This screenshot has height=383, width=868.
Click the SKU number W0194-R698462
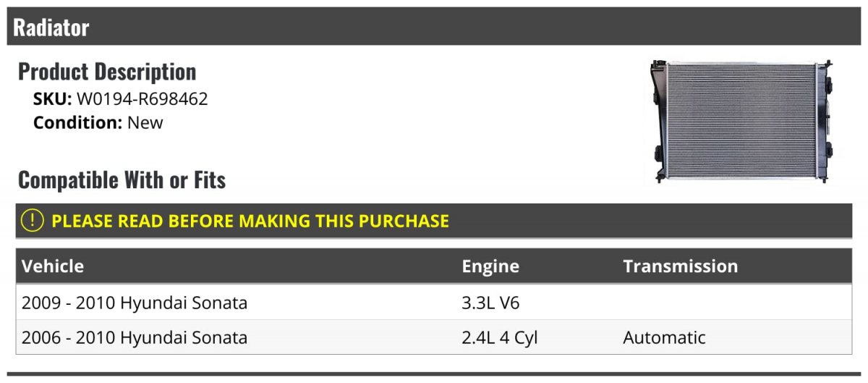142,99
